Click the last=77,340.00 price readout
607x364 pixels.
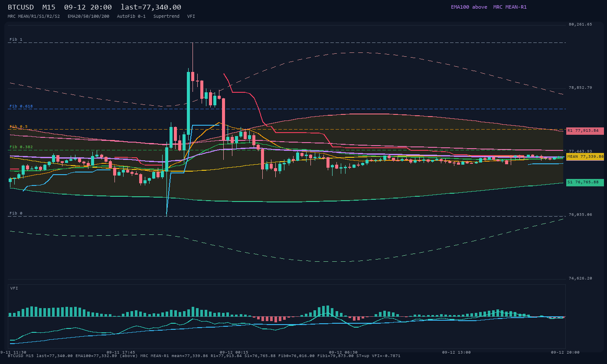151,7
